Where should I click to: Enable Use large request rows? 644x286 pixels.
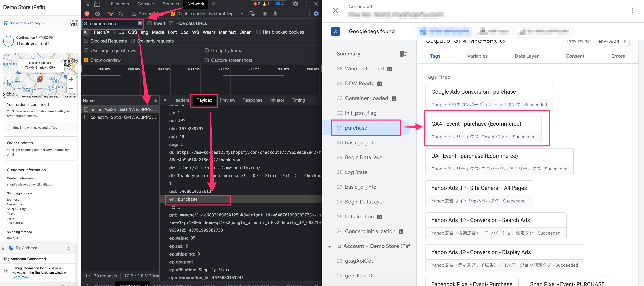[86, 50]
